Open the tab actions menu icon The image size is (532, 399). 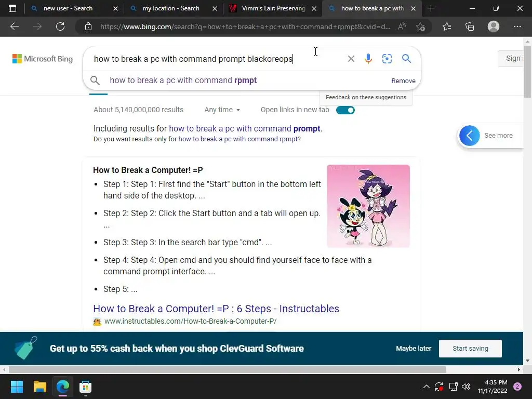(12, 8)
